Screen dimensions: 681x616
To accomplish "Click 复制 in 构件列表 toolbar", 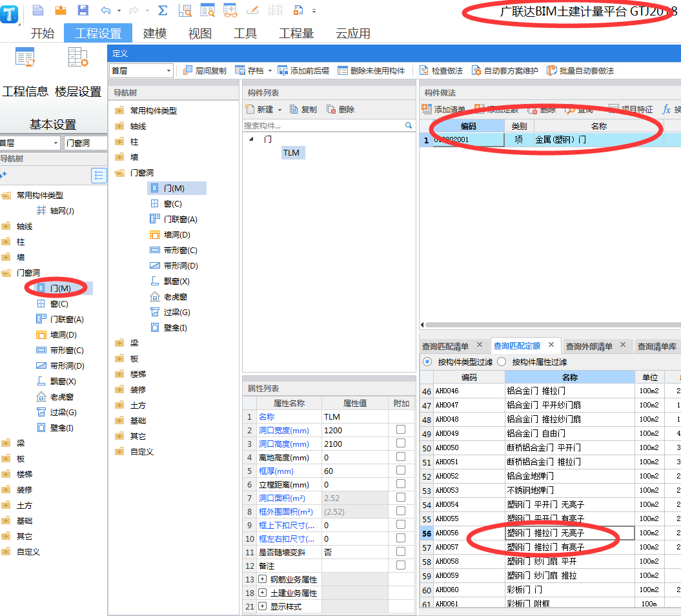I will pyautogui.click(x=303, y=110).
